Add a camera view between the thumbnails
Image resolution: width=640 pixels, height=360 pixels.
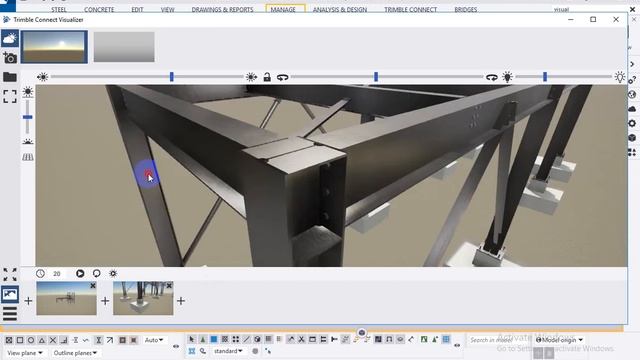point(105,301)
